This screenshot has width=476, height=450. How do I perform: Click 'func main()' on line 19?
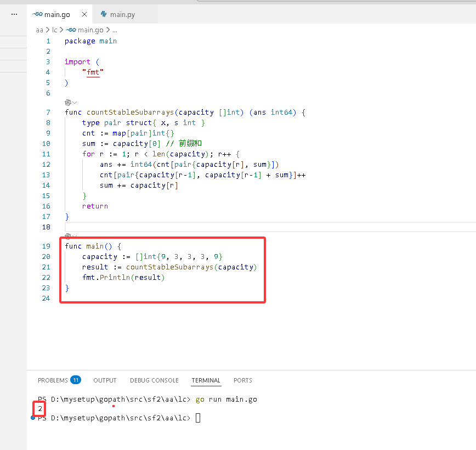click(x=88, y=246)
